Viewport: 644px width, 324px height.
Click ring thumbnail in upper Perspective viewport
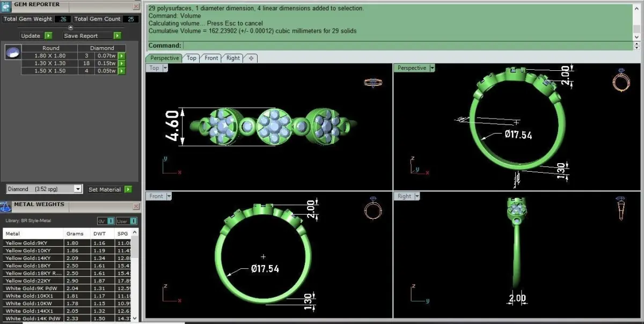pyautogui.click(x=621, y=80)
